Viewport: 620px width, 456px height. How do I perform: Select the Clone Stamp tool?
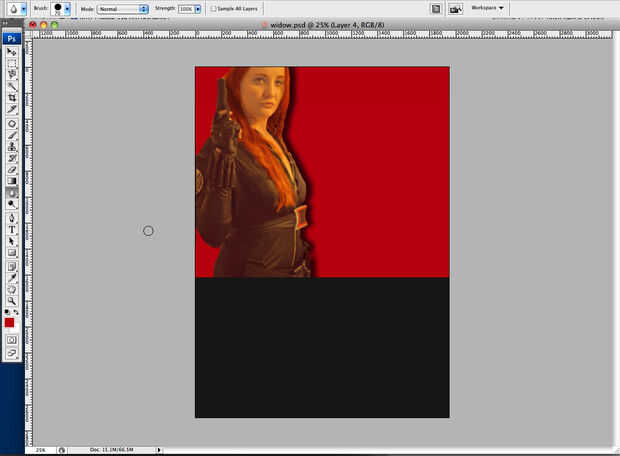point(11,147)
